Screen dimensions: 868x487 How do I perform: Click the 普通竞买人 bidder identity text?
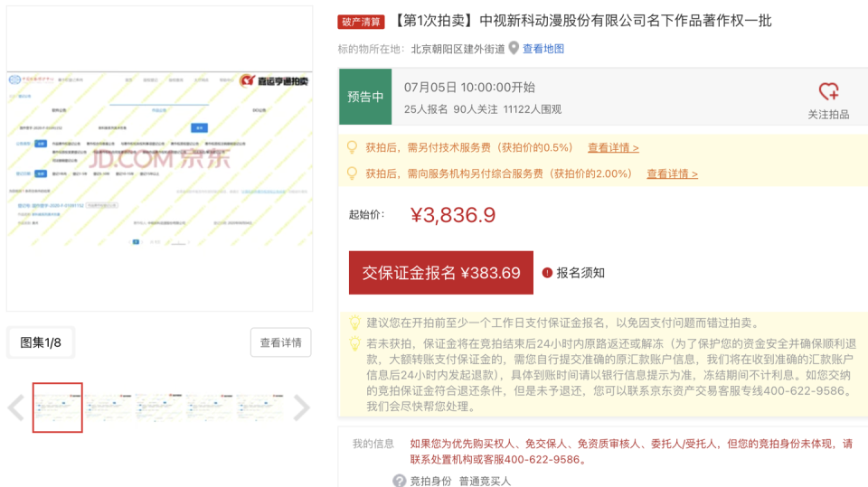485,481
